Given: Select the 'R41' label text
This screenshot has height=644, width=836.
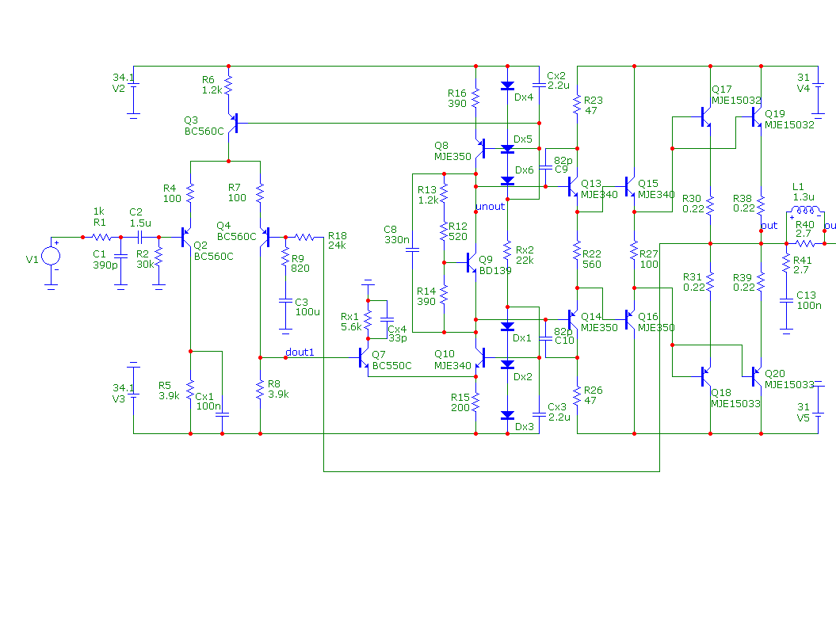Looking at the screenshot, I should [803, 260].
